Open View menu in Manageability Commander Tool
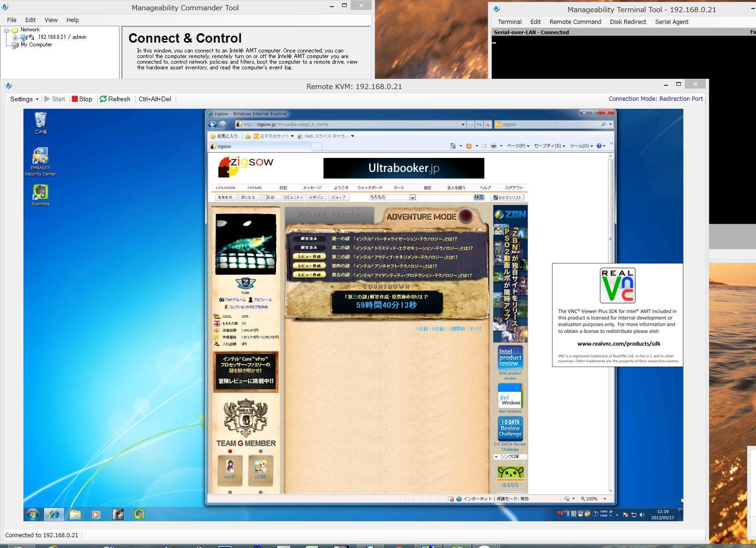The image size is (756, 548). click(x=51, y=20)
